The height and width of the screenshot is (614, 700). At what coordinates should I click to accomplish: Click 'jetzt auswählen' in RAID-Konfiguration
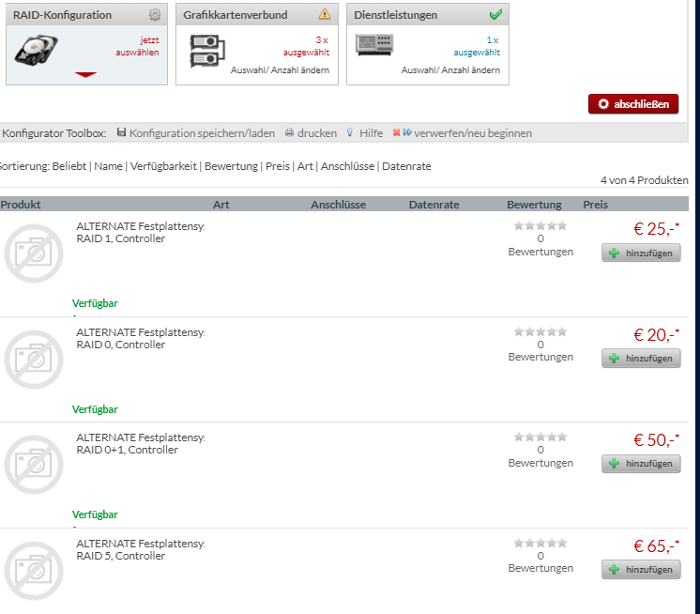pyautogui.click(x=137, y=46)
